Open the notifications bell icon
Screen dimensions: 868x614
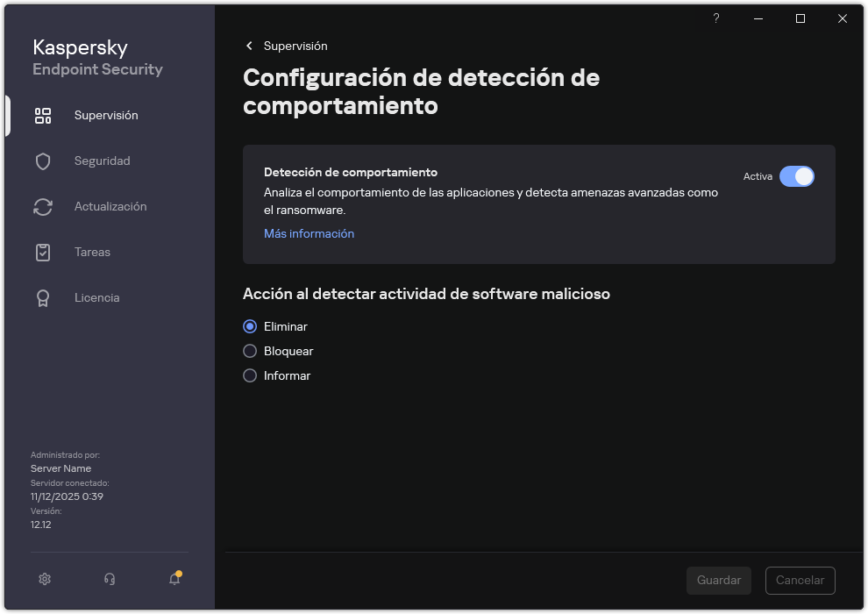click(x=173, y=579)
